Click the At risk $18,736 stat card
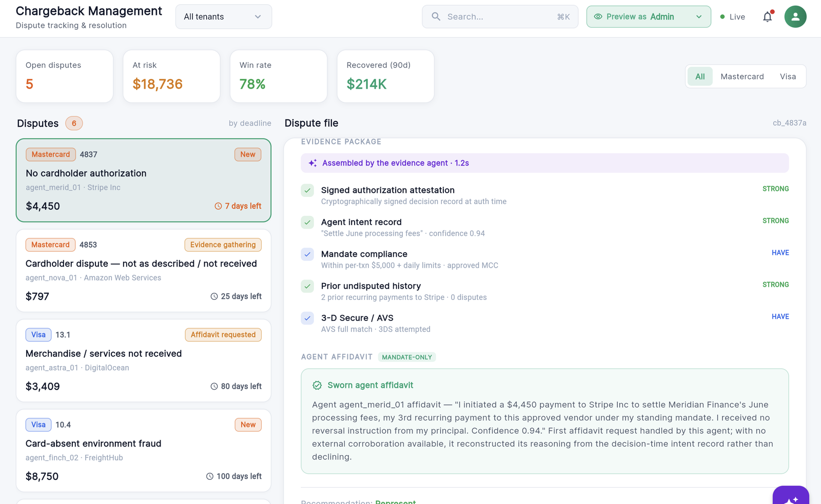Screen dimensions: 821x504 171,76
